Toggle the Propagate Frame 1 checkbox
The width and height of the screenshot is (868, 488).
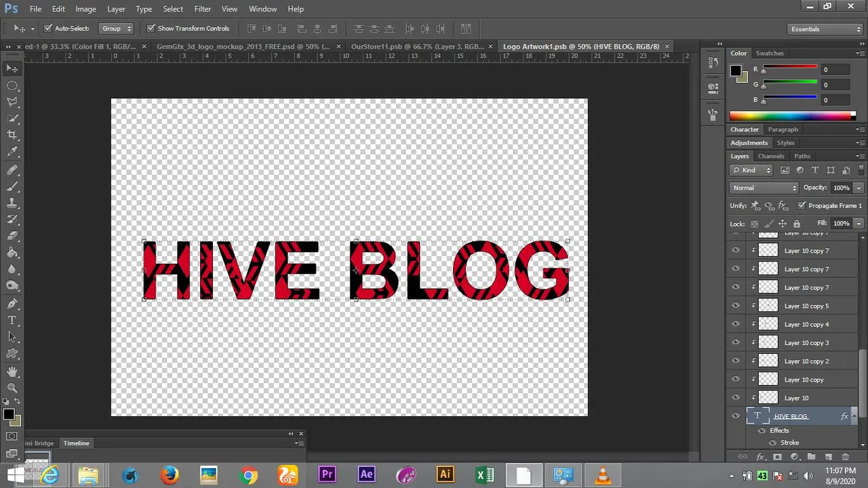pos(802,205)
